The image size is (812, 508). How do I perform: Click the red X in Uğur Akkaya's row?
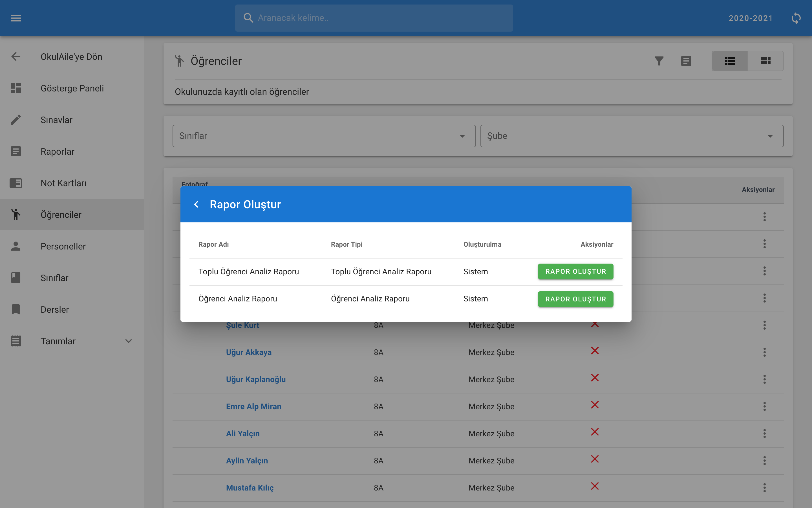595,351
